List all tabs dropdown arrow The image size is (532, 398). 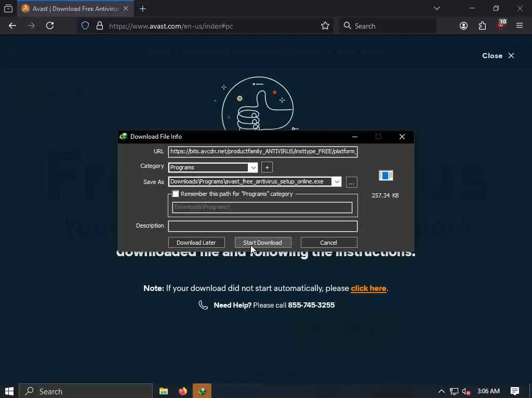(436, 8)
